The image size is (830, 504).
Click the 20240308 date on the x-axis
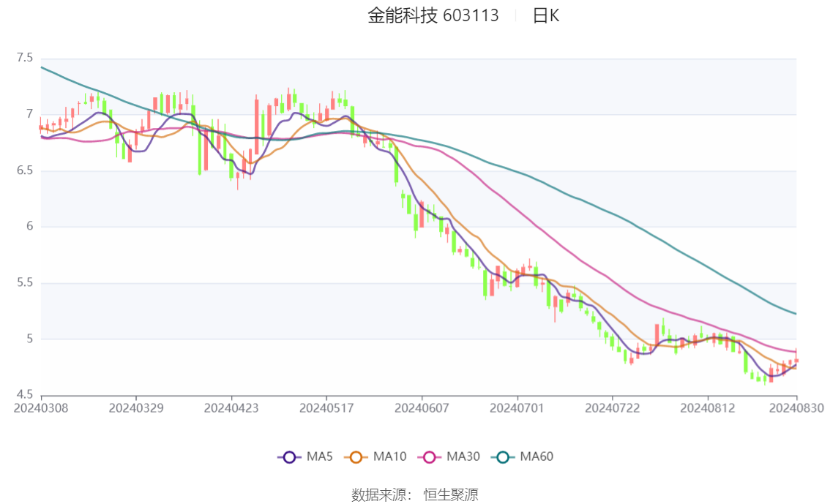[41, 407]
